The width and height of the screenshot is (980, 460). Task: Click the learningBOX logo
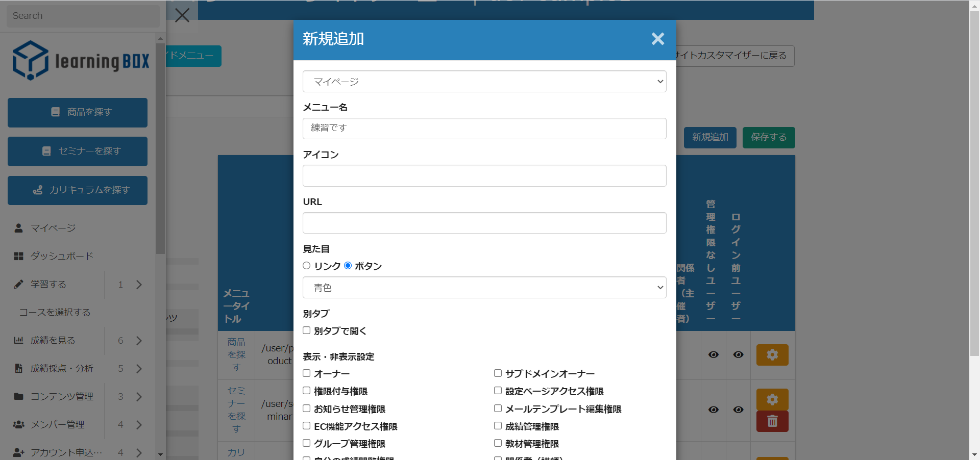(81, 61)
